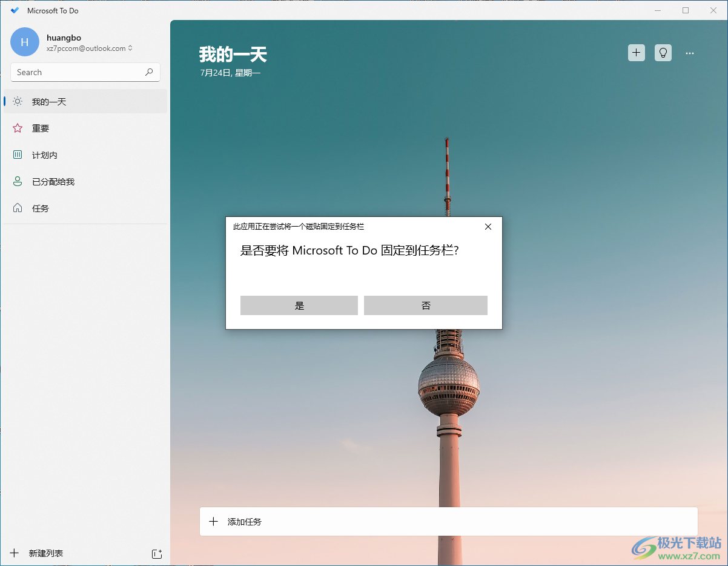Screen dimensions: 728x566
Task: Click the 是 button in dialog
Action: coord(299,305)
